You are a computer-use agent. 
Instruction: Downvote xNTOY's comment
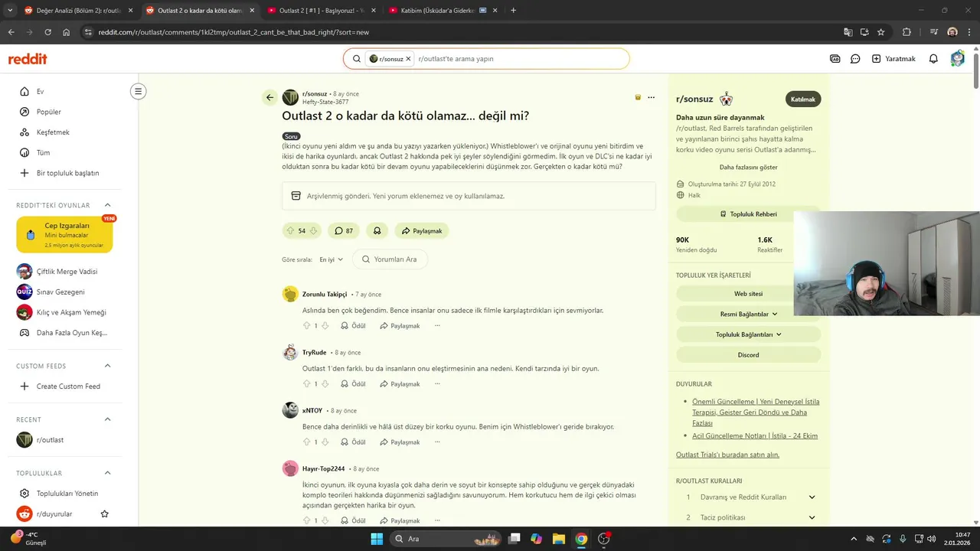[x=325, y=442]
